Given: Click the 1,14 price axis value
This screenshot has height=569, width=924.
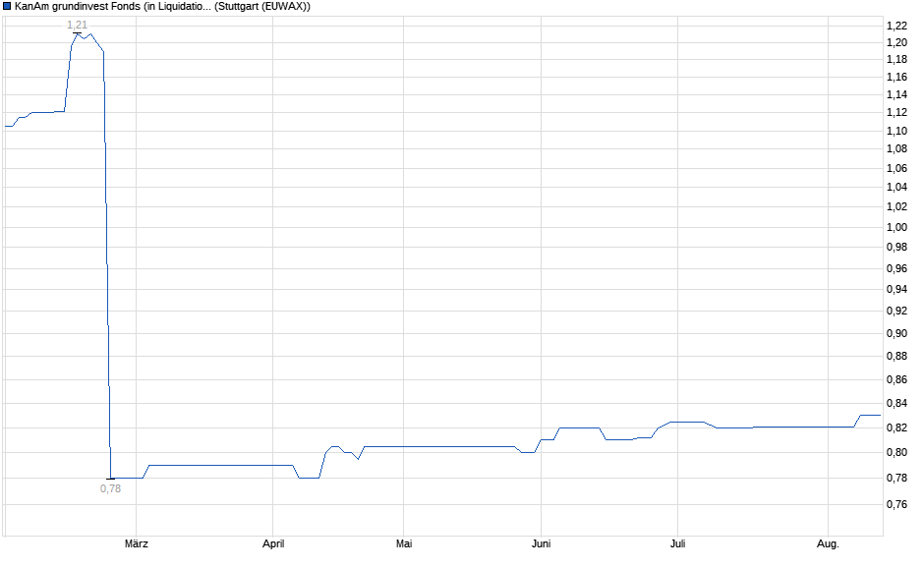Looking at the screenshot, I should [896, 94].
